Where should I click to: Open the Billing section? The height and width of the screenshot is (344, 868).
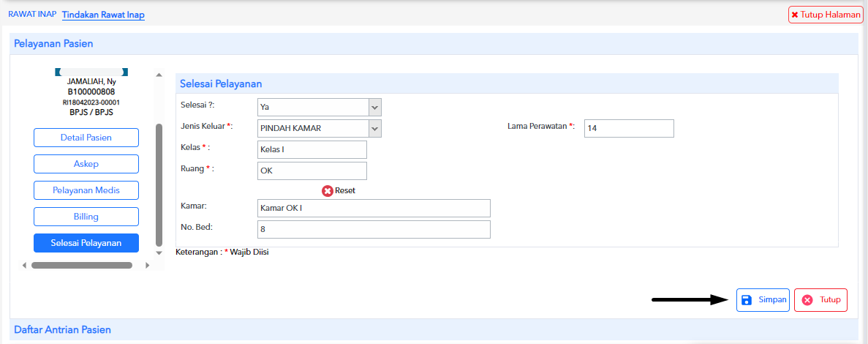pos(86,217)
